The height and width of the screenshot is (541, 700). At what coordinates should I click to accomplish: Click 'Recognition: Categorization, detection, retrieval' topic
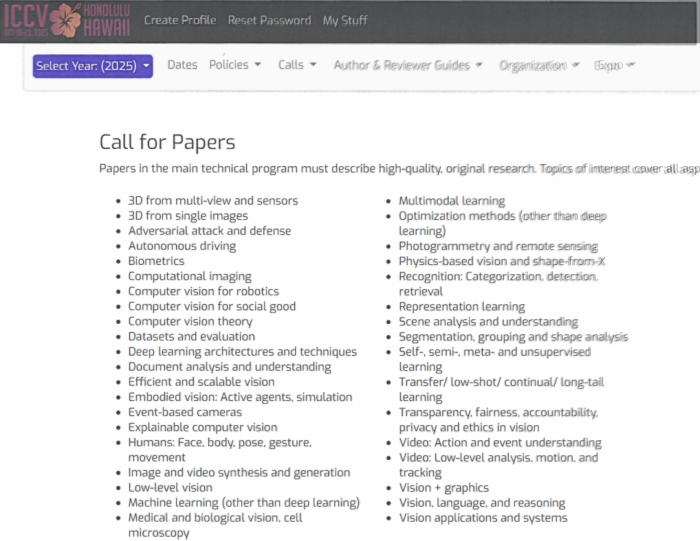[498, 283]
